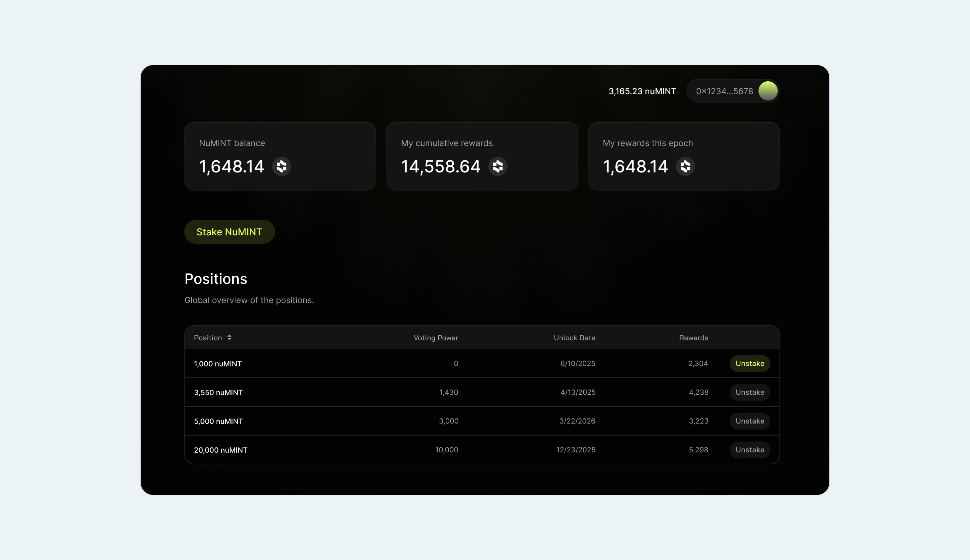The image size is (970, 560).
Task: Click the 4/13/2025 unlock date
Action: [578, 392]
